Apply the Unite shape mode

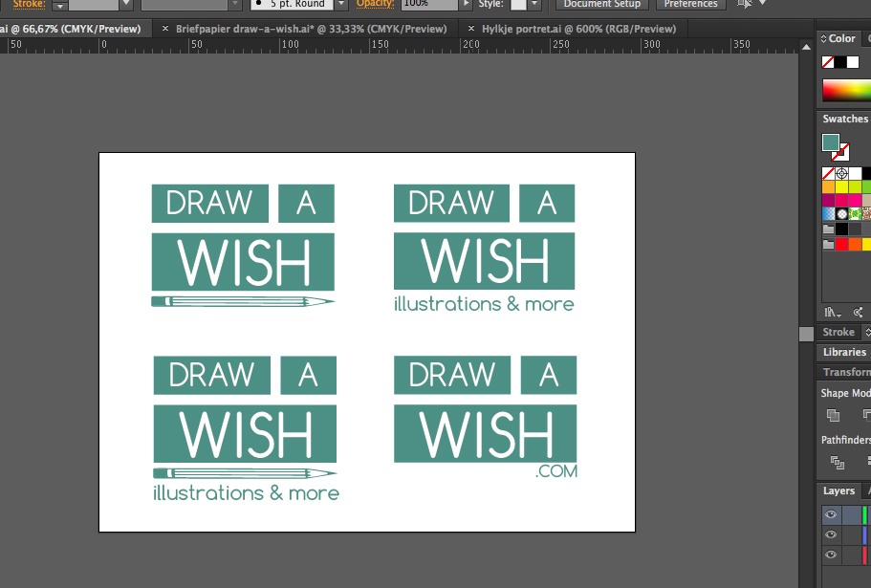tap(833, 415)
